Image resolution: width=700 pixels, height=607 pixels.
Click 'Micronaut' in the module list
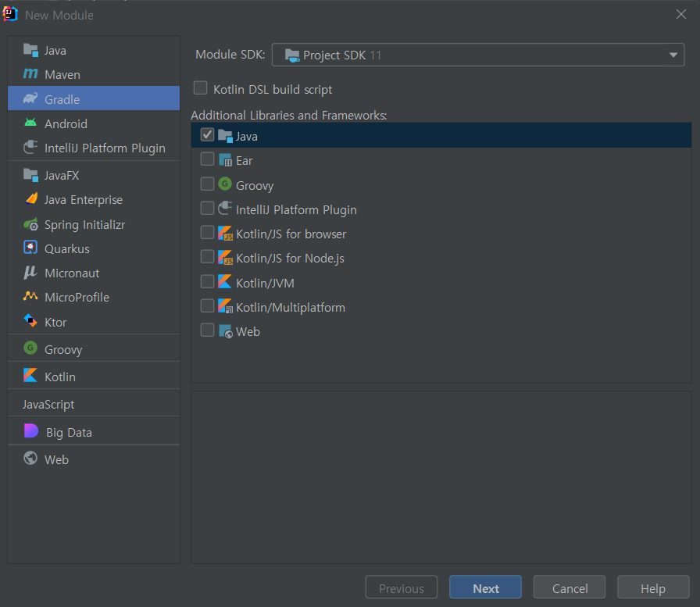72,273
